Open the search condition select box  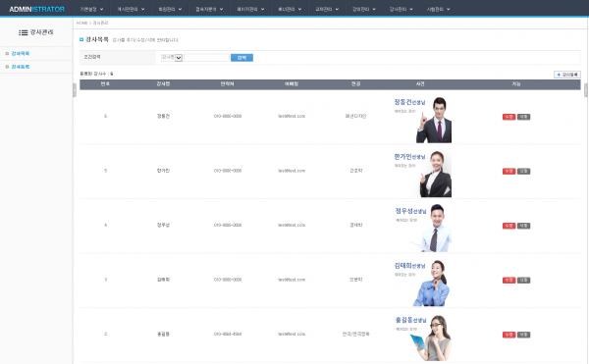[x=172, y=58]
